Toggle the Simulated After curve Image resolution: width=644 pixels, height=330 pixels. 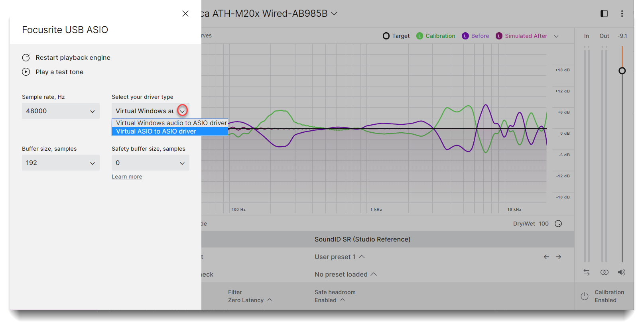click(x=522, y=36)
